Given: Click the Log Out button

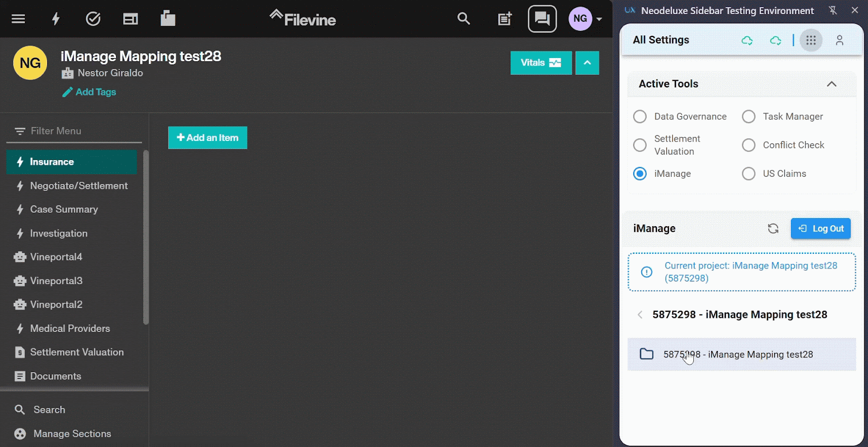Looking at the screenshot, I should tap(821, 228).
